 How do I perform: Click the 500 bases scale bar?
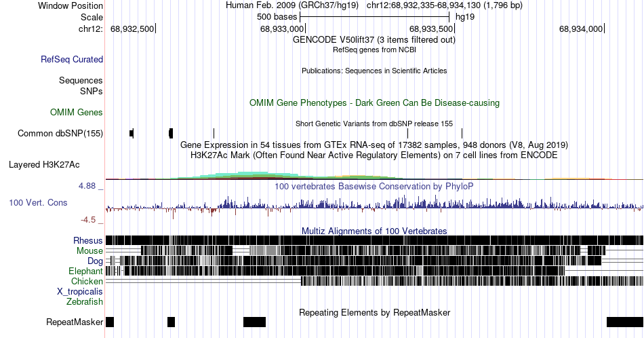pyautogui.click(x=375, y=17)
